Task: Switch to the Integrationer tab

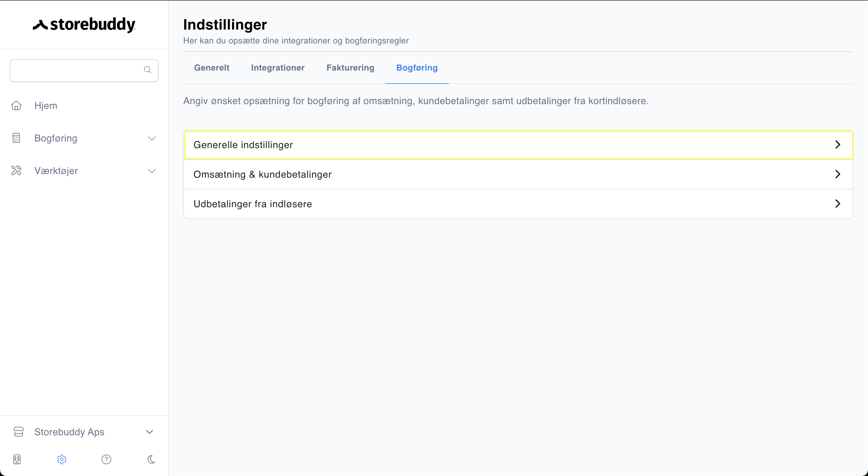Action: [278, 68]
